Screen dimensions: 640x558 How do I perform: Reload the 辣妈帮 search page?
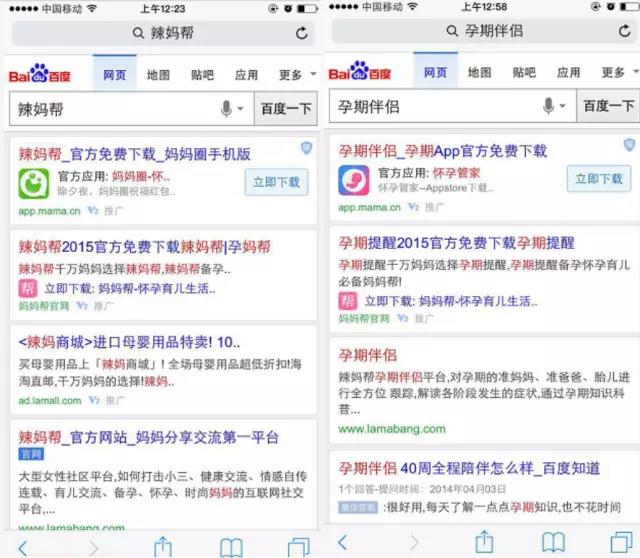click(302, 33)
